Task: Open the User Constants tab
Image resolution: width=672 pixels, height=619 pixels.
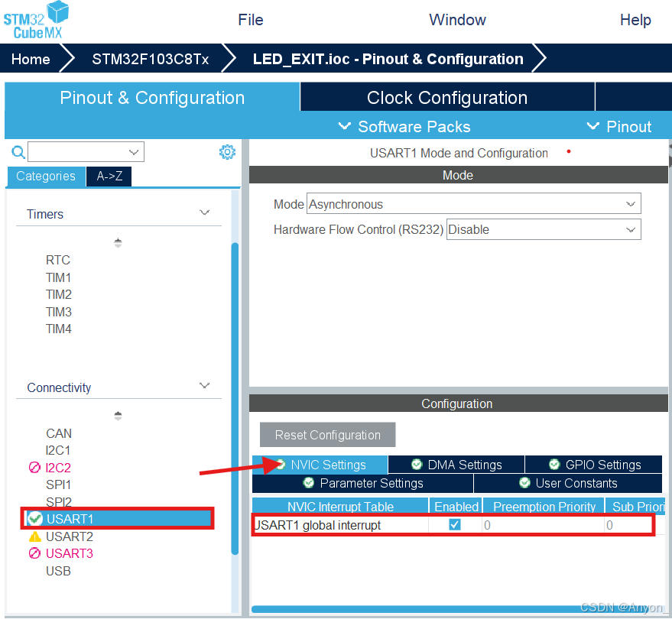Action: click(x=568, y=483)
